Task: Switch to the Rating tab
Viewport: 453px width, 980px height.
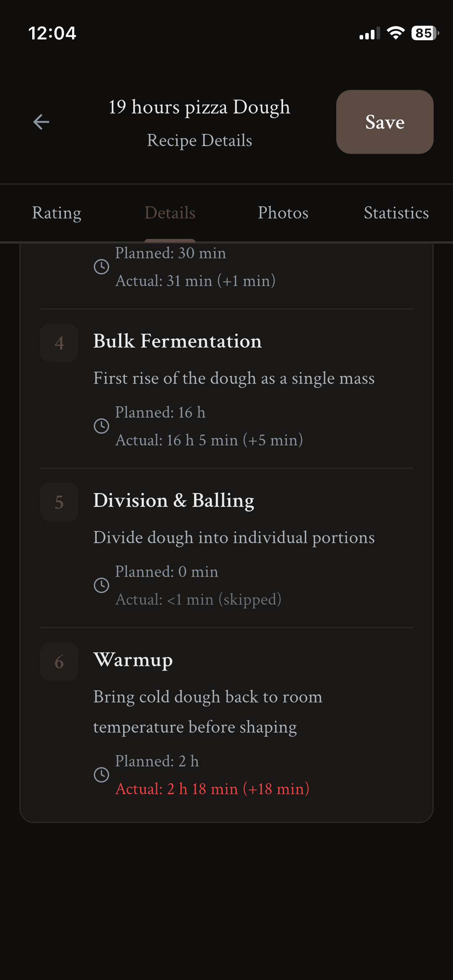Action: [57, 213]
